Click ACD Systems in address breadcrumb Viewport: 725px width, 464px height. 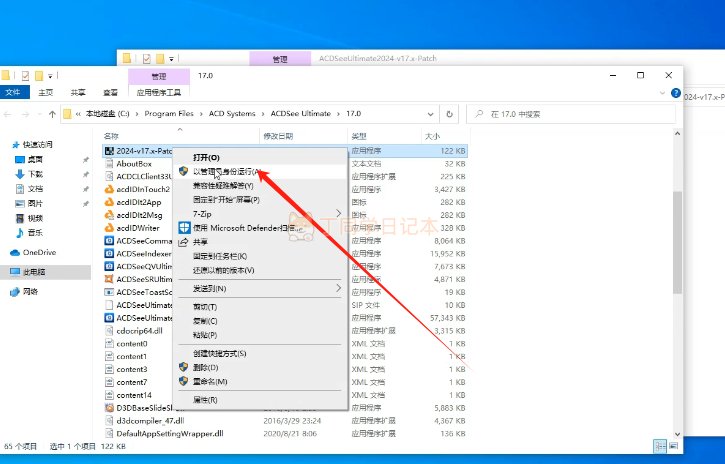click(232, 114)
